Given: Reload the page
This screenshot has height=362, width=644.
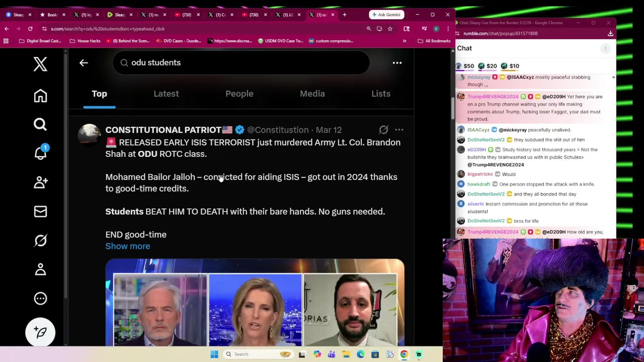Looking at the screenshot, I should [30, 29].
